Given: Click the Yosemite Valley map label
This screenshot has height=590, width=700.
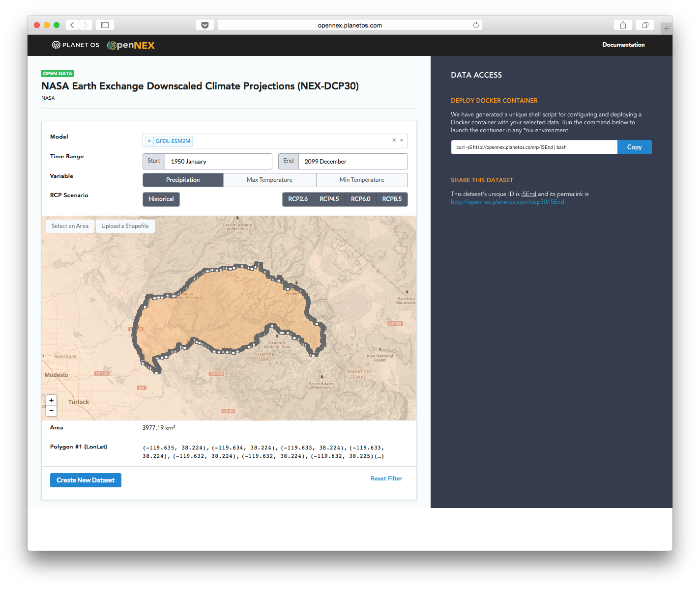Looking at the screenshot, I should (x=264, y=357).
